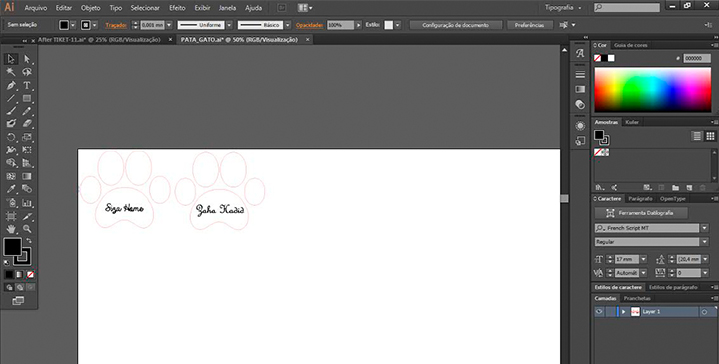This screenshot has width=719, height=364.
Task: Pick a color from Cor spectrum bar
Action: tap(653, 90)
